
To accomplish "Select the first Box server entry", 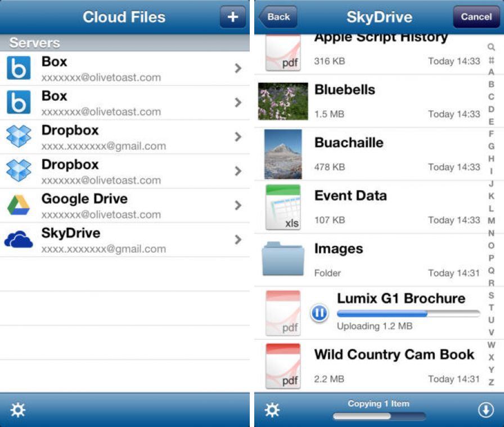I will pos(124,69).
